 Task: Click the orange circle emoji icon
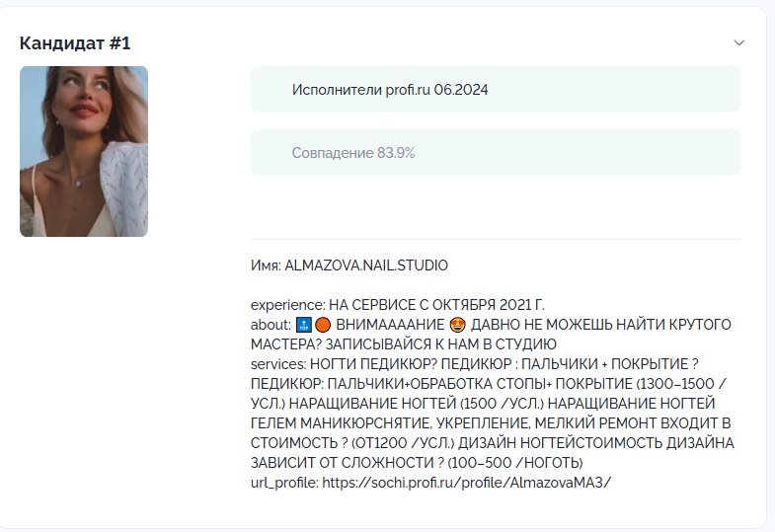[323, 325]
